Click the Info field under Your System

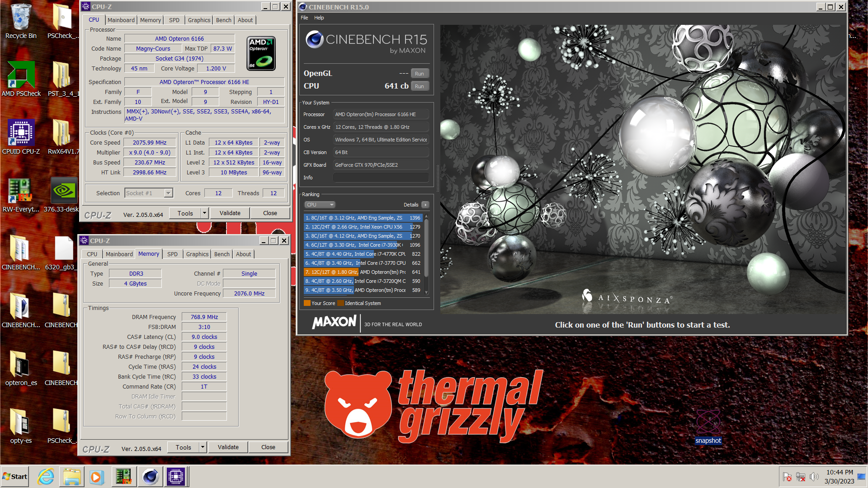tap(381, 178)
